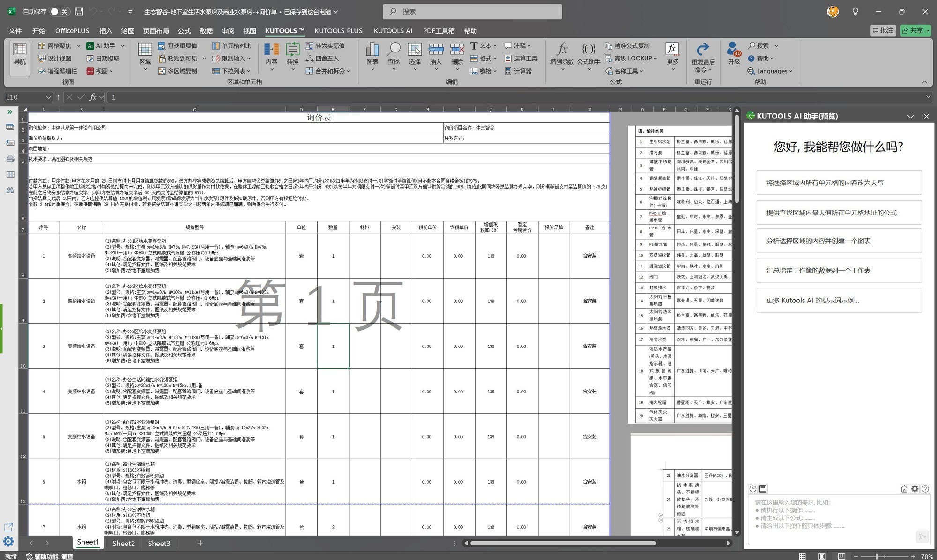The image size is (937, 560).
Task: Switch to page layout view in status bar
Action: pyautogui.click(x=822, y=556)
